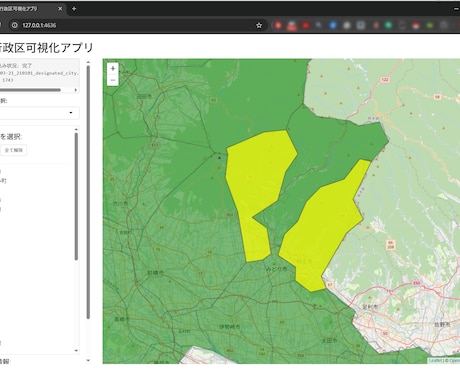Screen dimensions: 460x380
Task: Open the teal-green round extension icon
Action: click(x=388, y=25)
